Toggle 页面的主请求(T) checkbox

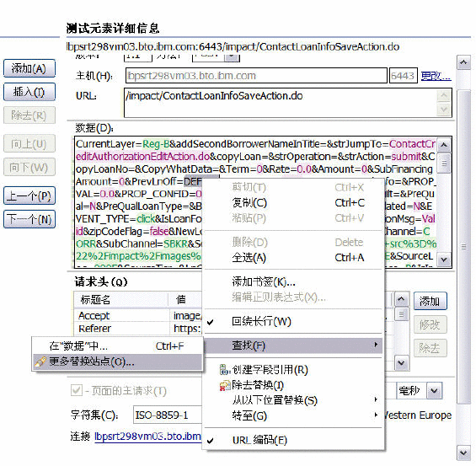77,390
